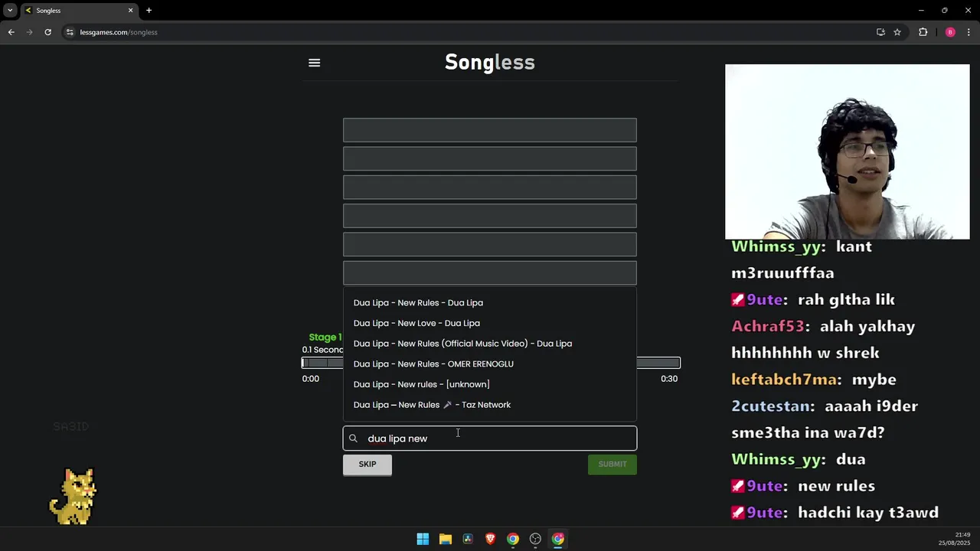Open the Chrome three-dot menu
980x551 pixels.
(969, 32)
